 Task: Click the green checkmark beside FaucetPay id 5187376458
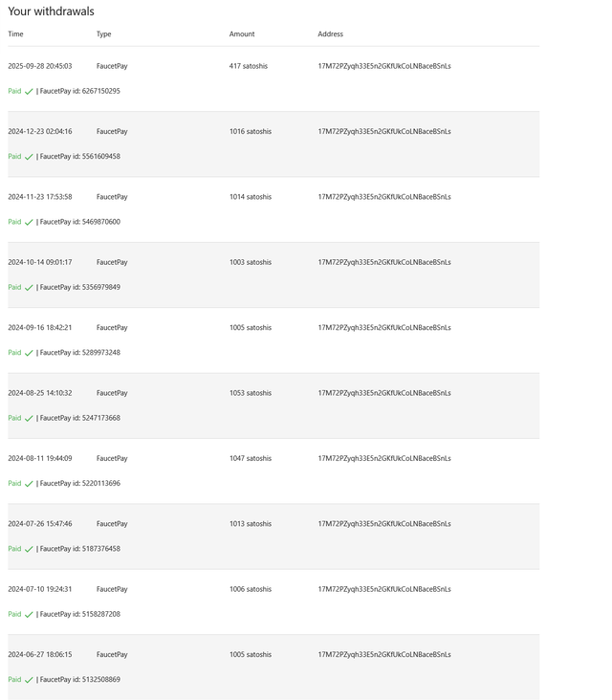(x=29, y=550)
